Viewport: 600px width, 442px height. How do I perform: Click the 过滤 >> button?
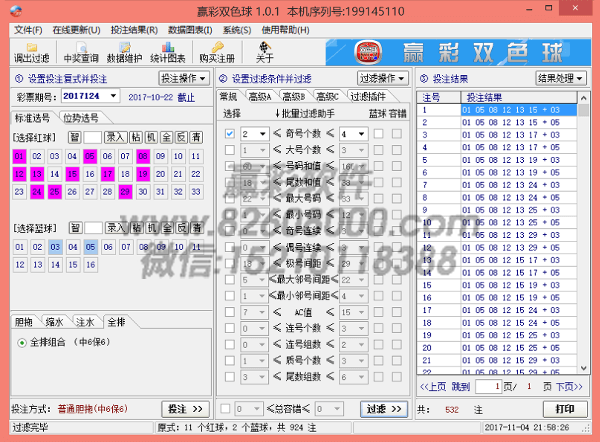(x=384, y=409)
